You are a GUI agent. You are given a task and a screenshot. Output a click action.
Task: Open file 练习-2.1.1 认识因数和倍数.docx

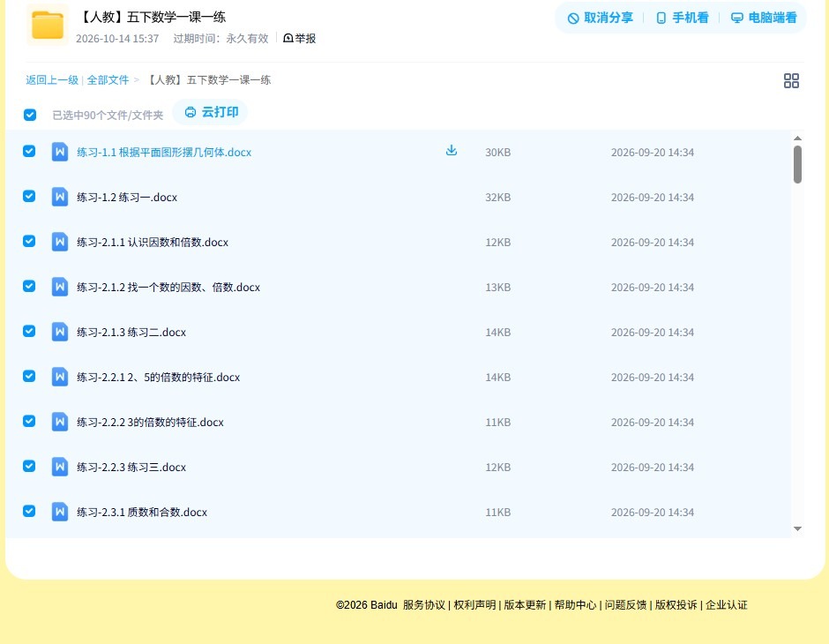153,242
